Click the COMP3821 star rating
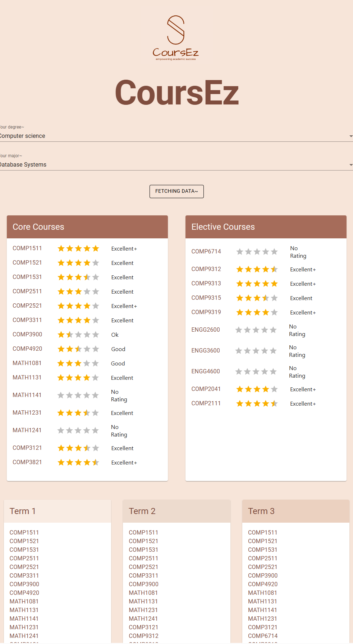This screenshot has height=644, width=353. (78, 462)
